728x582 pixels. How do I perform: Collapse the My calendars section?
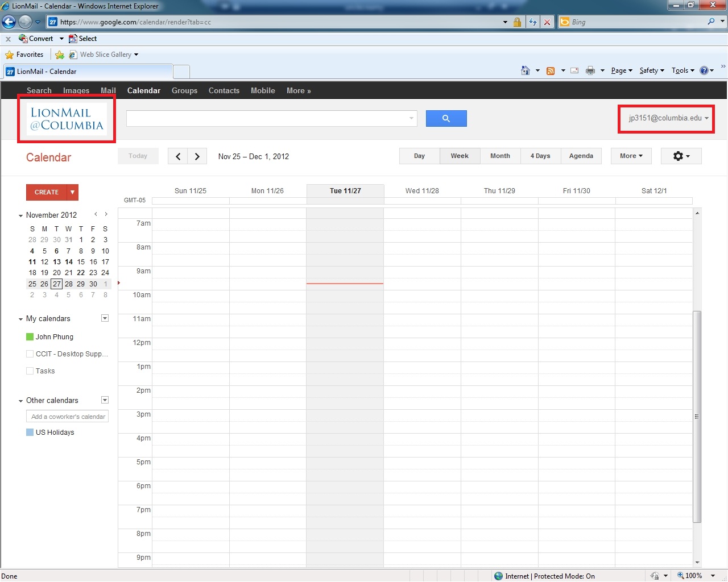[x=20, y=319]
